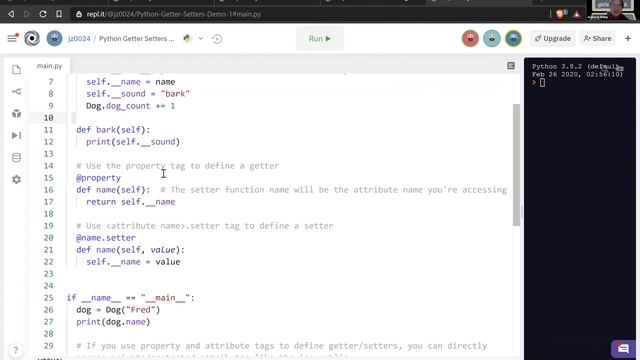Click the Python language icon

click(187, 38)
